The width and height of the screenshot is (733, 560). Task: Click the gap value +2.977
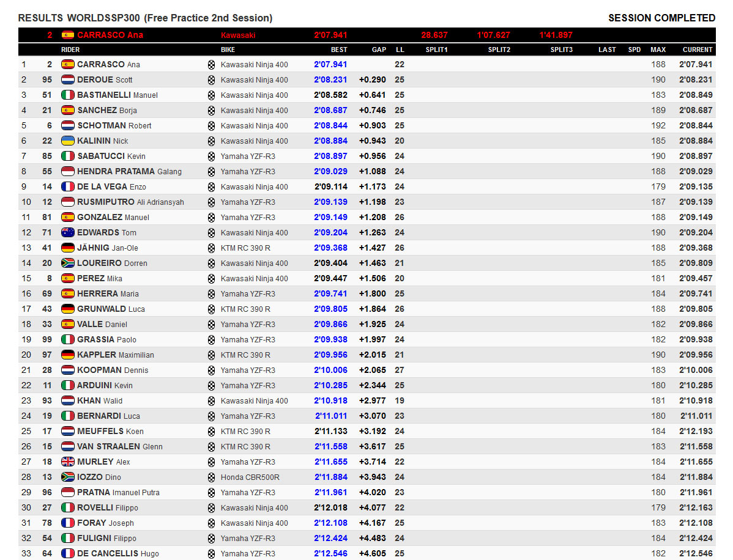[x=373, y=400]
